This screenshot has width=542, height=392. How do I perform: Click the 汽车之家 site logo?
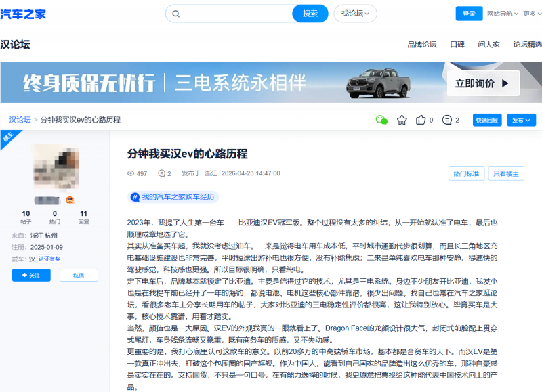(x=23, y=14)
